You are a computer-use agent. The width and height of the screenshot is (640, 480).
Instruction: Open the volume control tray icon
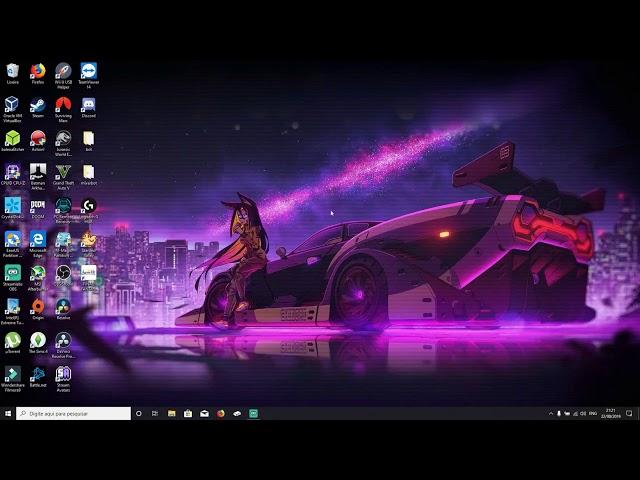click(x=583, y=413)
